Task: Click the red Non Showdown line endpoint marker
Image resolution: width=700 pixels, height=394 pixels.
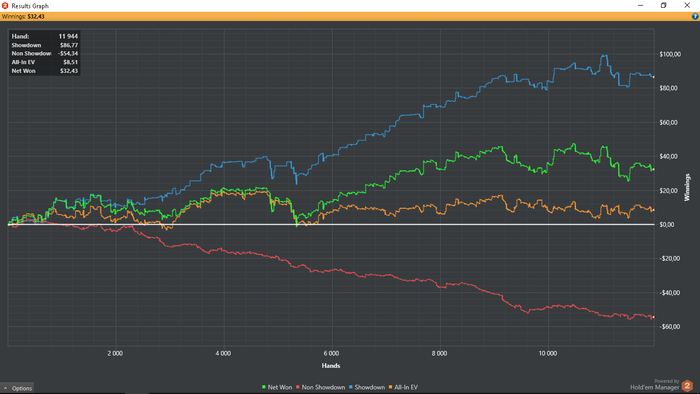Action: pos(654,317)
